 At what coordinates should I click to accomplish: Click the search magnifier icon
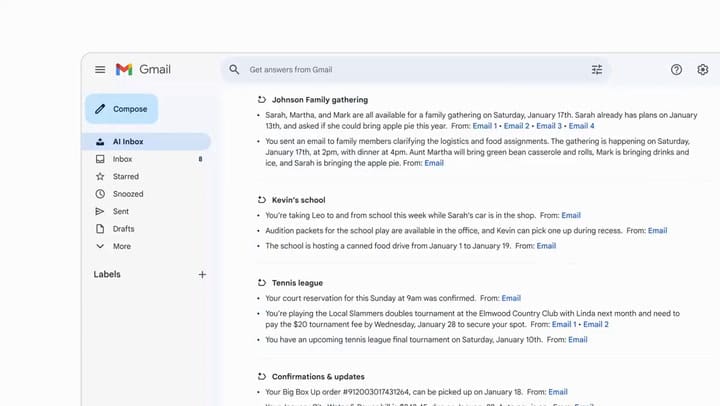234,70
